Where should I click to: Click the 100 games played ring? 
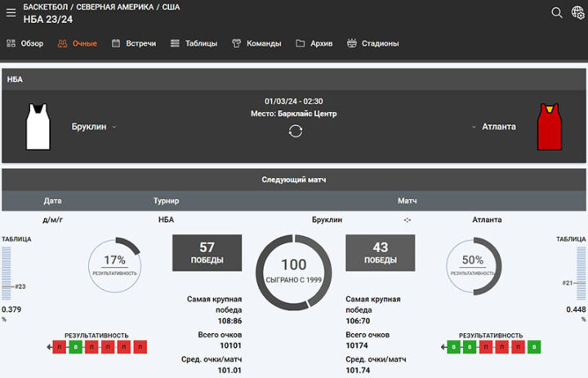(x=294, y=271)
